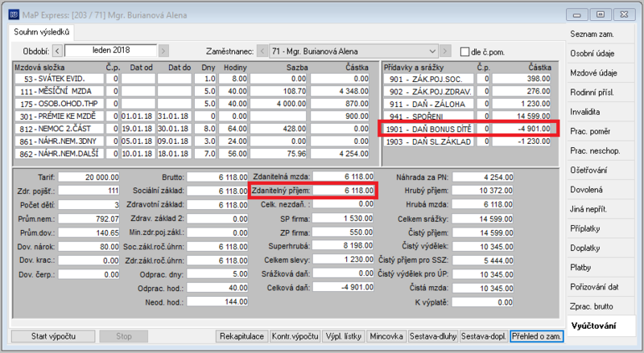Click the Celková daň value -4 901.00

(x=343, y=287)
